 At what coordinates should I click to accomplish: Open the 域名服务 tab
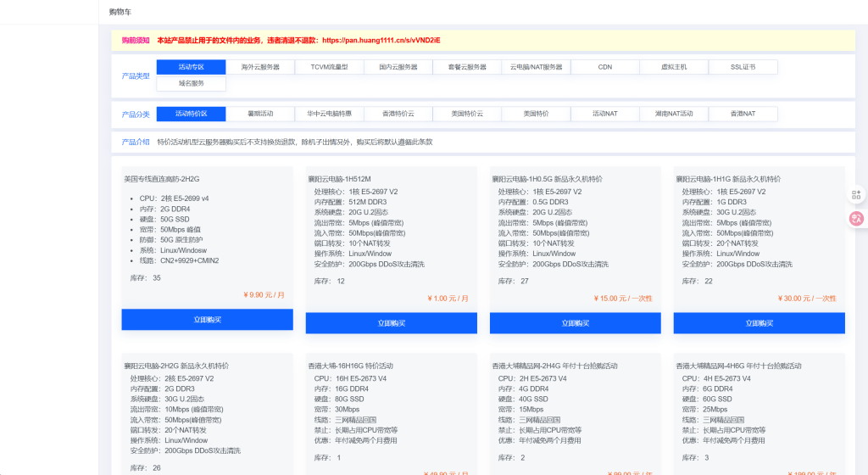[x=191, y=83]
